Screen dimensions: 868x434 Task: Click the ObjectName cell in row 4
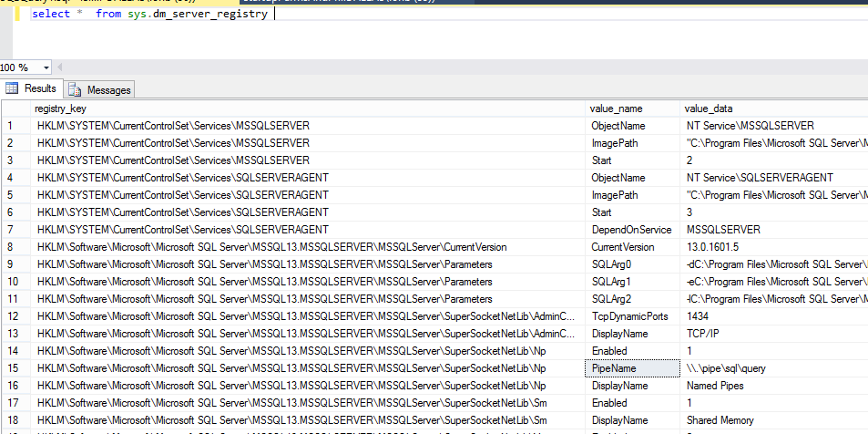[633, 178]
